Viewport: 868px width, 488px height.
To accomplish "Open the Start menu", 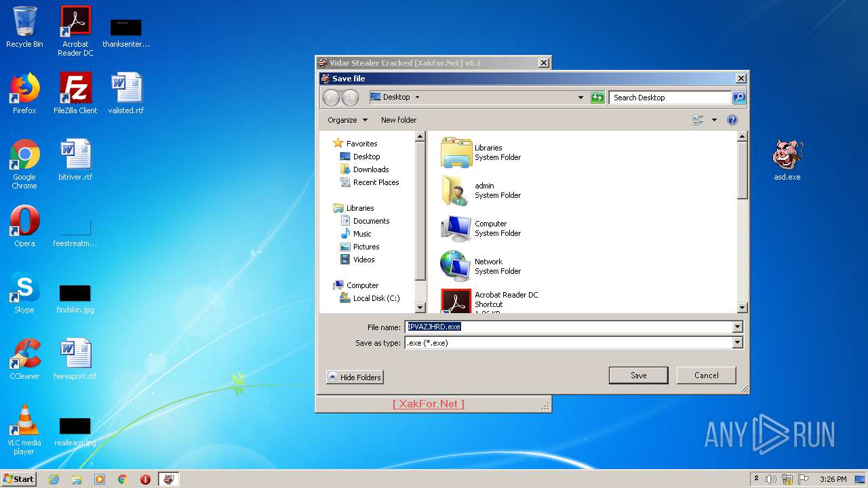I will (19, 479).
